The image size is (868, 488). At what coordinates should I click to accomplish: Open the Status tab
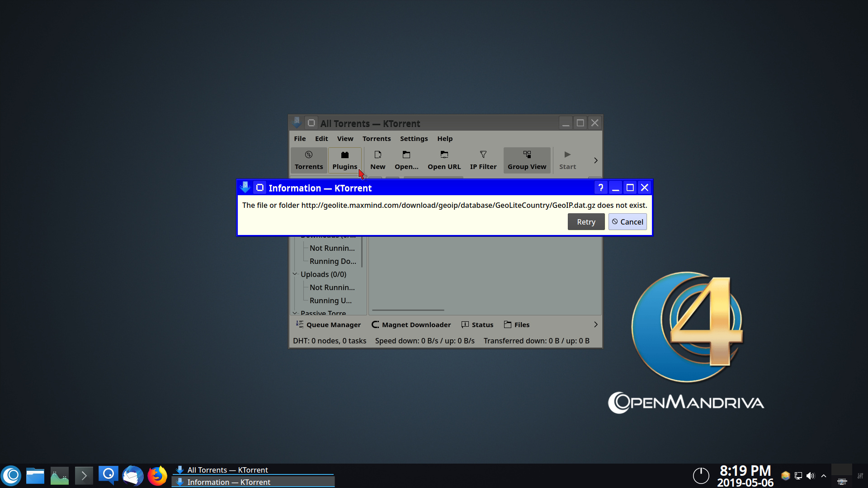click(x=477, y=324)
